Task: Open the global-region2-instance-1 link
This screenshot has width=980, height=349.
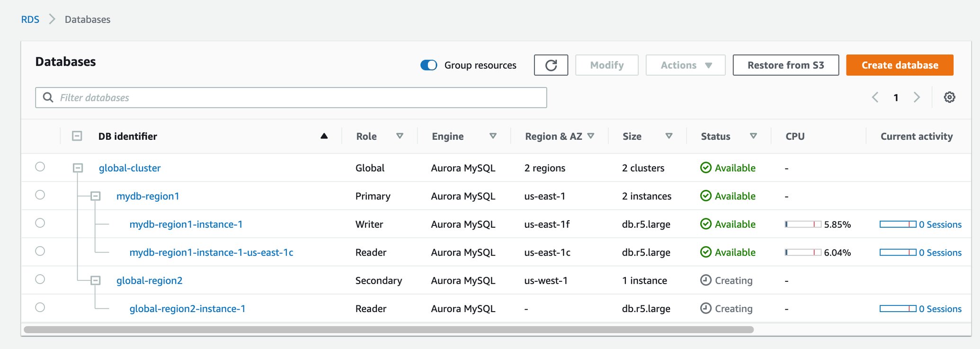Action: click(x=187, y=308)
